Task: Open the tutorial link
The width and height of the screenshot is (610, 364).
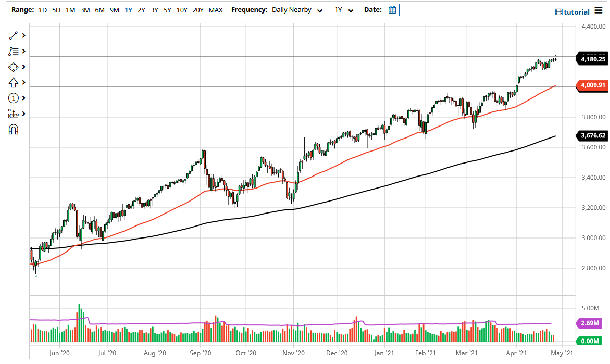Action: pos(571,11)
